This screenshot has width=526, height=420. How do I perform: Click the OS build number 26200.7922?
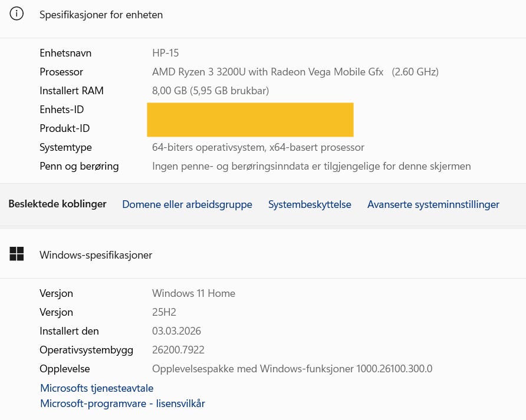point(178,350)
